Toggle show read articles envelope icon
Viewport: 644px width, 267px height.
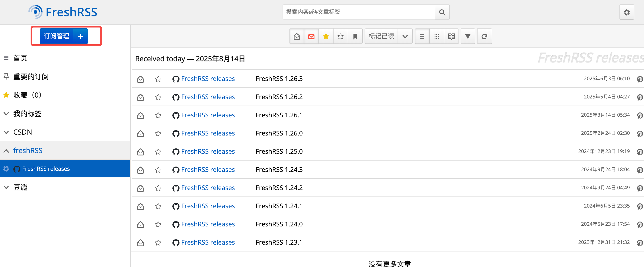[x=297, y=37]
